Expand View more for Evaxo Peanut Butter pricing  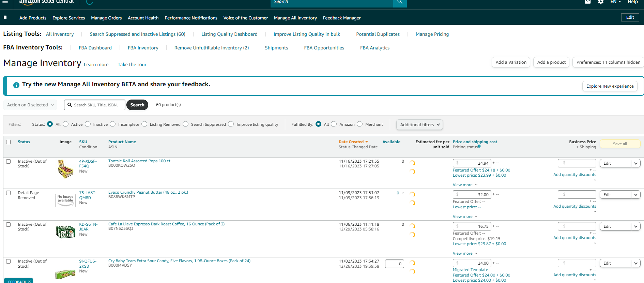pos(465,217)
